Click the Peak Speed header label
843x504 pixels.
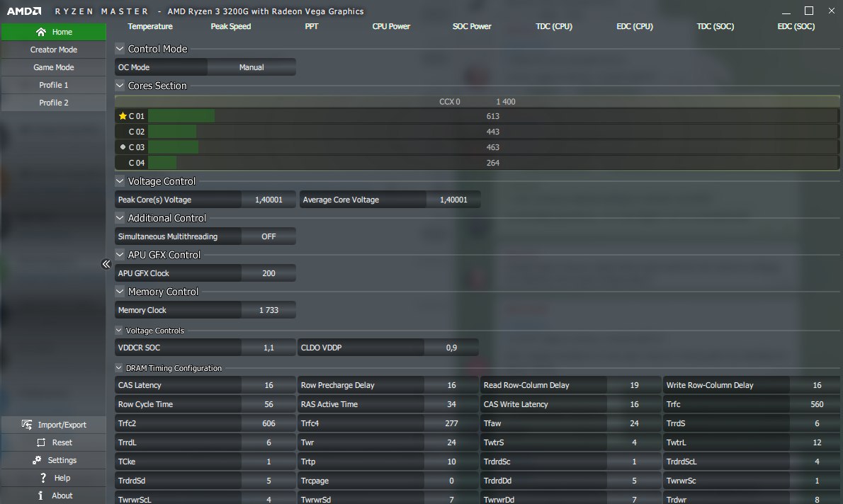pyautogui.click(x=231, y=26)
